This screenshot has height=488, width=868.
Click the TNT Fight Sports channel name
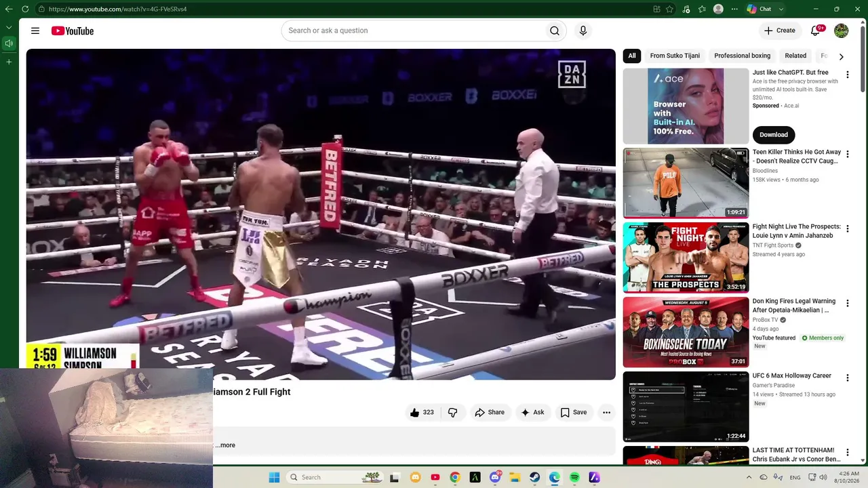click(772, 245)
